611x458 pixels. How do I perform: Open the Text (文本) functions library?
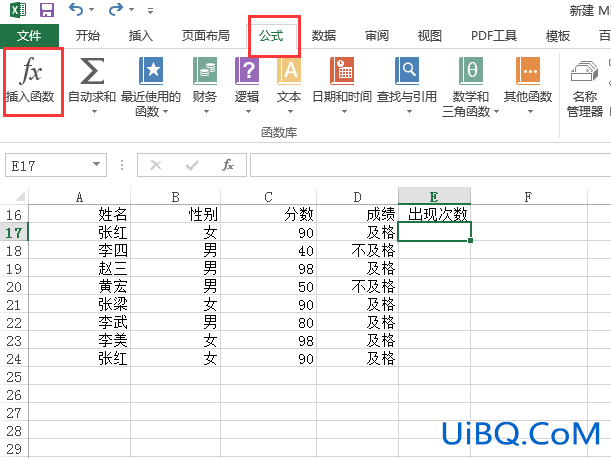click(x=289, y=87)
